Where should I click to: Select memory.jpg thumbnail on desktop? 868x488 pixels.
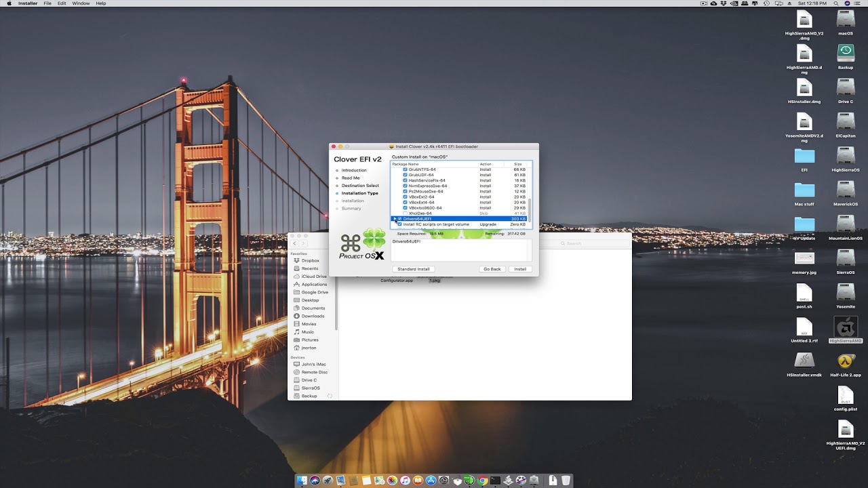coord(804,258)
